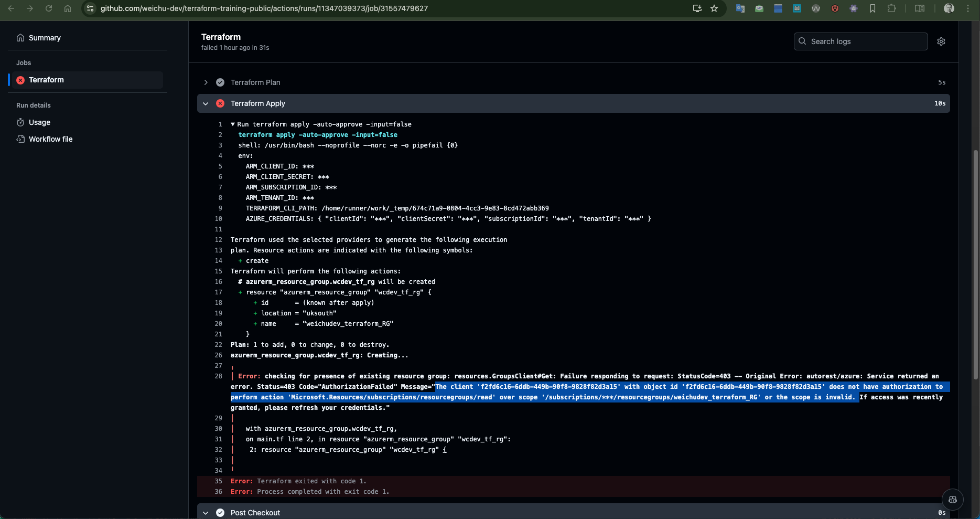Go forward in browser history
The width and height of the screenshot is (980, 519).
click(x=30, y=8)
